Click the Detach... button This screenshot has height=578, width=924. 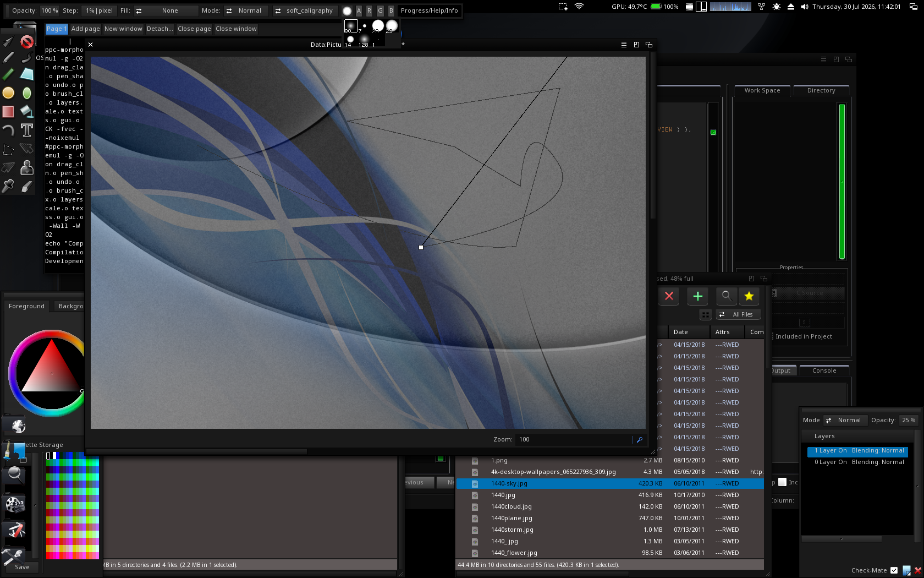[160, 29]
